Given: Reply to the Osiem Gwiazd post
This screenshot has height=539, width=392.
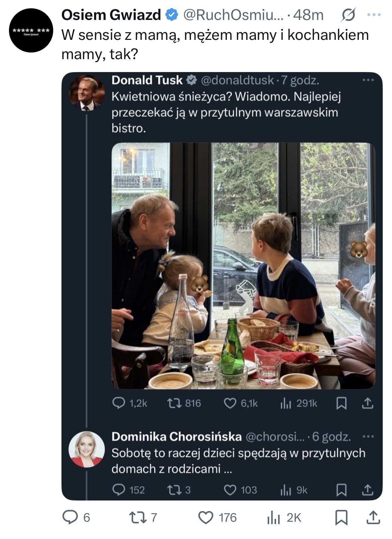Looking at the screenshot, I should click(70, 517).
